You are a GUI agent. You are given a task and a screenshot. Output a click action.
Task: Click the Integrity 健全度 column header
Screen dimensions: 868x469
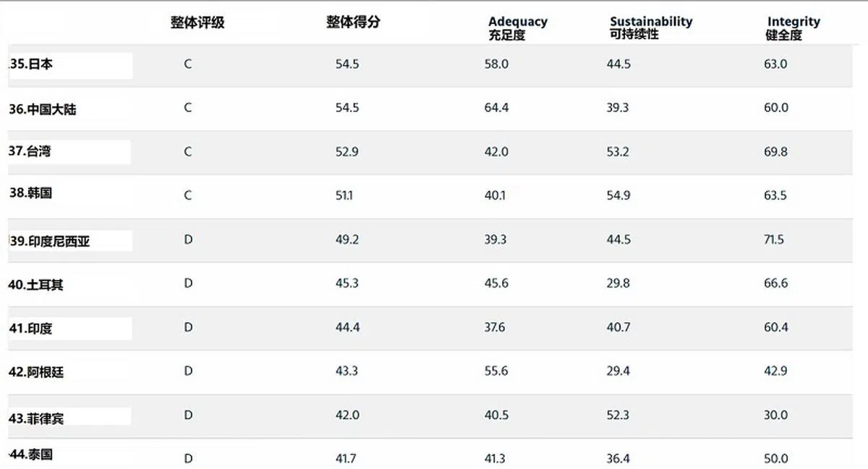tap(793, 28)
